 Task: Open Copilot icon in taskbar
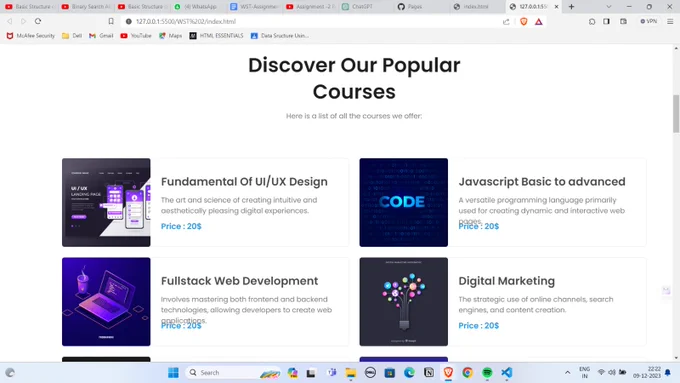coord(293,373)
